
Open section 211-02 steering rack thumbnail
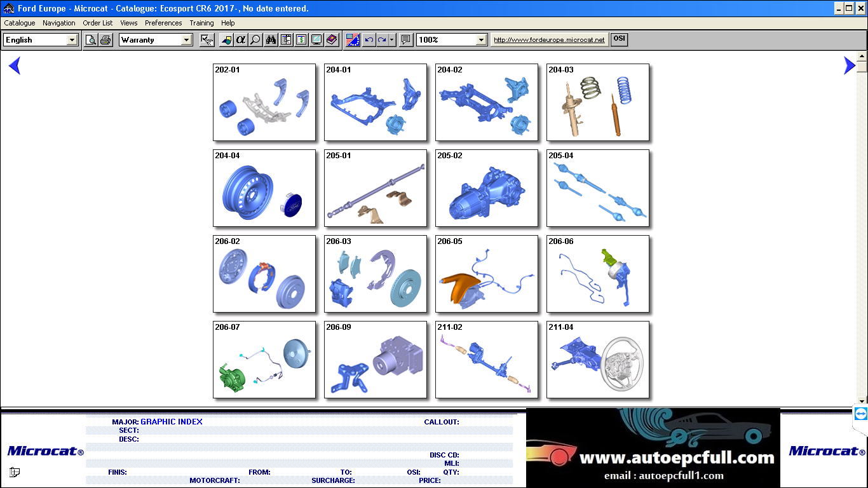487,360
